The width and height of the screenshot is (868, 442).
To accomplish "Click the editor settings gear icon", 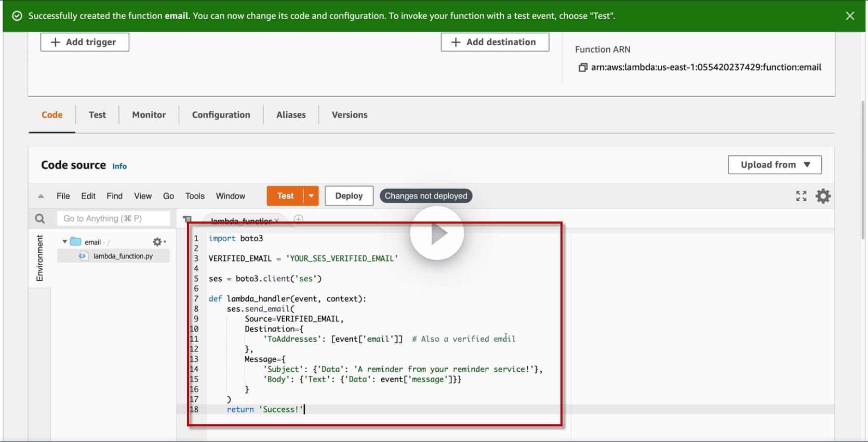I will 823,196.
